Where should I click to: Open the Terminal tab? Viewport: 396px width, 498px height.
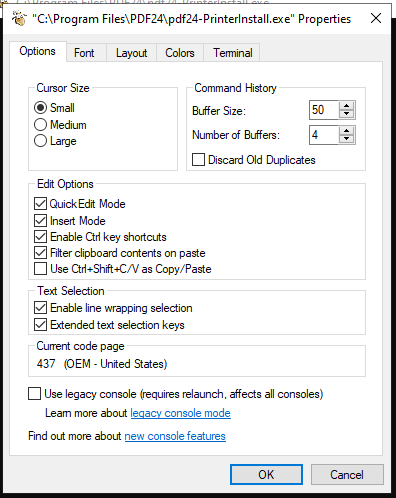coord(233,53)
